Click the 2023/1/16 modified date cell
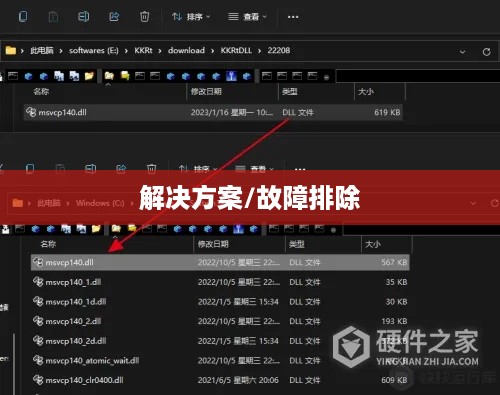This screenshot has height=395, width=500. pos(232,112)
